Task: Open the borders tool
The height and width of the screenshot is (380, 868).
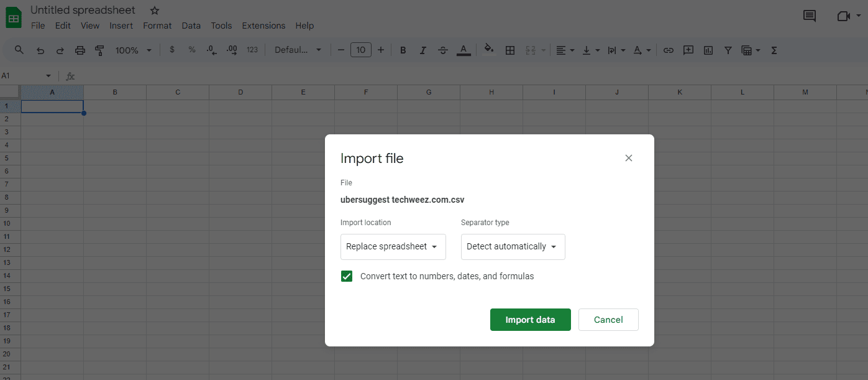Action: (510, 50)
